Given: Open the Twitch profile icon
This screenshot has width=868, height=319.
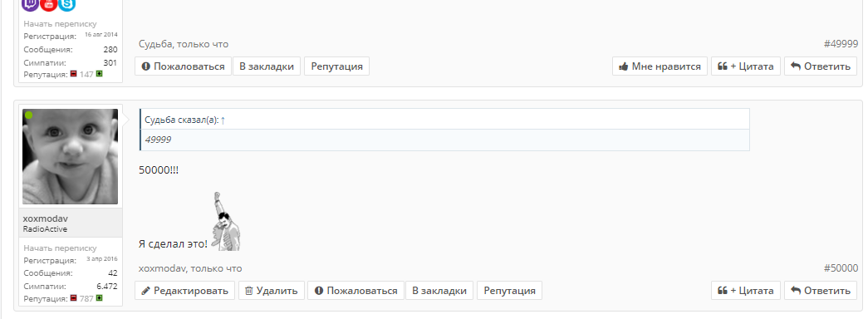Looking at the screenshot, I should (x=30, y=4).
